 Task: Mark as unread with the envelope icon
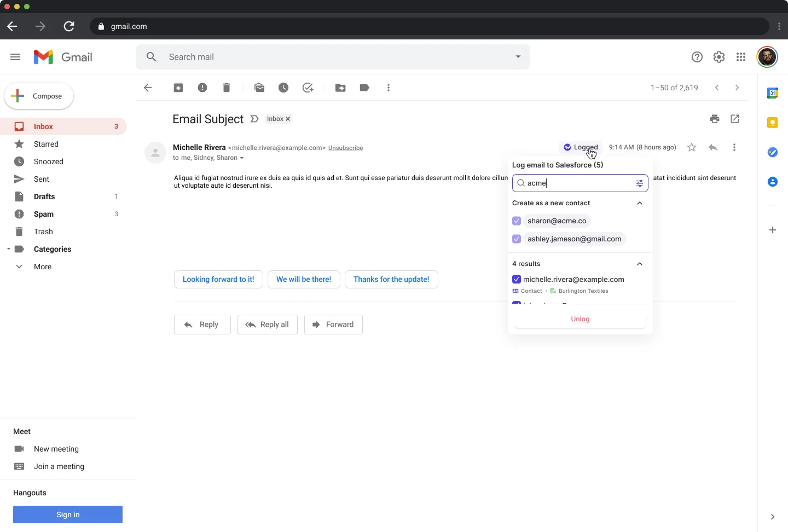click(x=259, y=88)
